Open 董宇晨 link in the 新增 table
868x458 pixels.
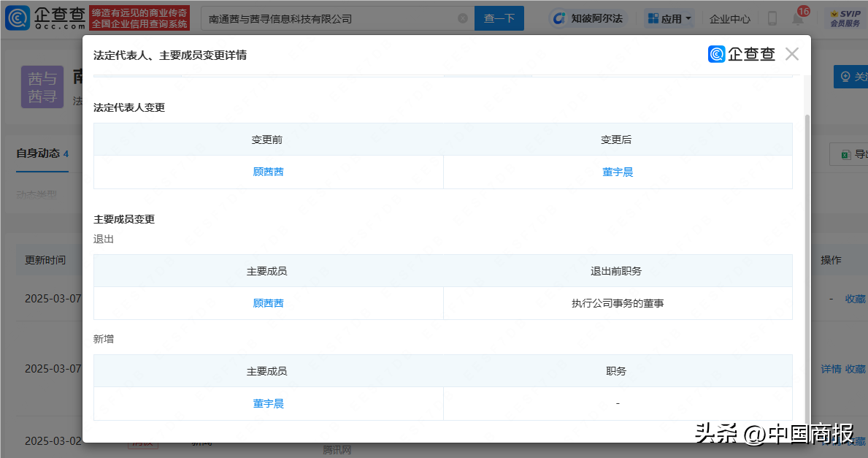click(x=268, y=404)
